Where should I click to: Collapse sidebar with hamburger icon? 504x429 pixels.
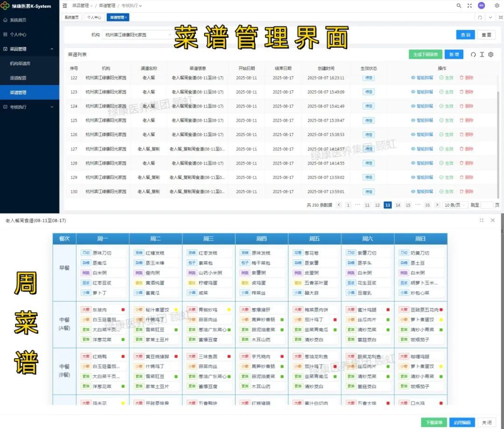point(65,6)
